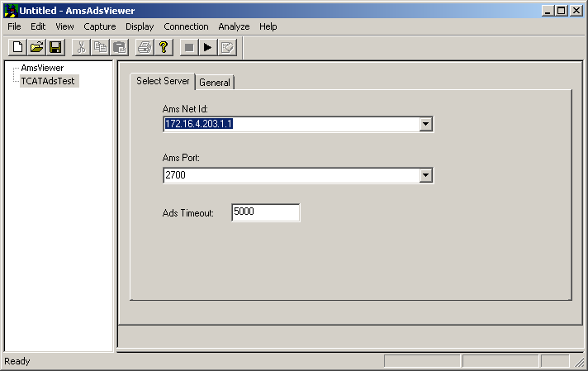
Task: Select the Select Server tab
Action: pos(163,81)
